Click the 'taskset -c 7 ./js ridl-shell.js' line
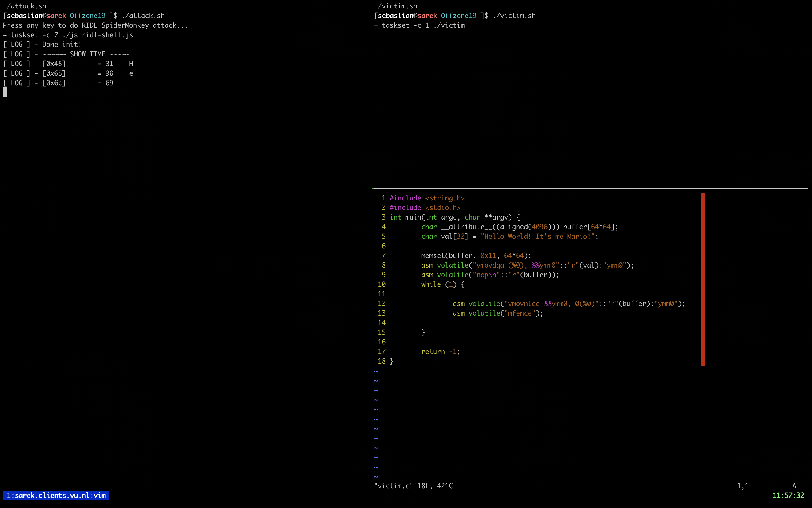The width and height of the screenshot is (812, 508). pos(68,35)
